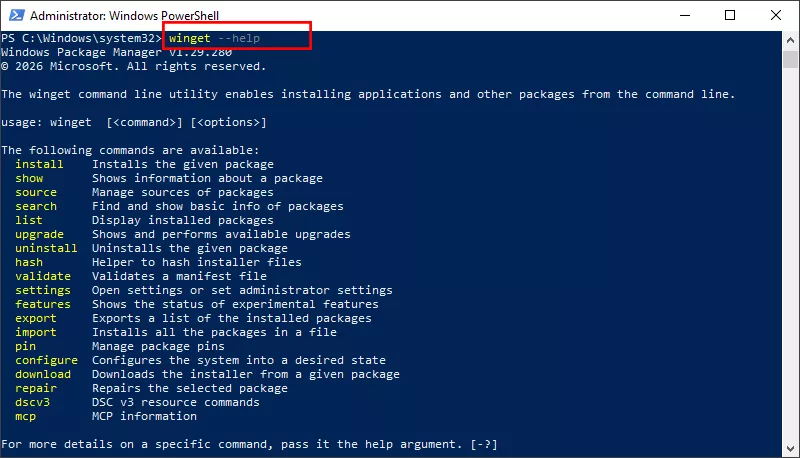Viewport: 800px width, 458px height.
Task: Click the window title 'Administrator: Windows PowerShell'
Action: tap(124, 16)
